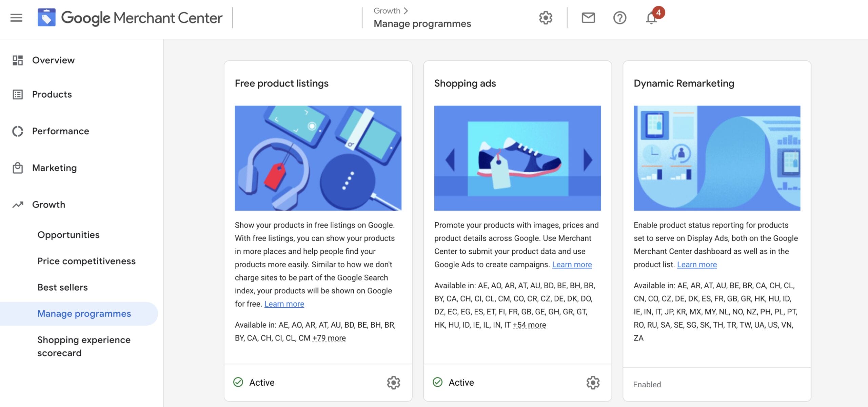Expand the +79 more countries list

point(329,338)
